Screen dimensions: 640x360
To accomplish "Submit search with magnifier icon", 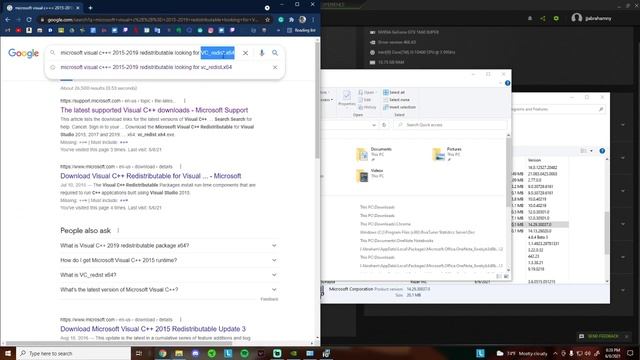I will click(275, 53).
